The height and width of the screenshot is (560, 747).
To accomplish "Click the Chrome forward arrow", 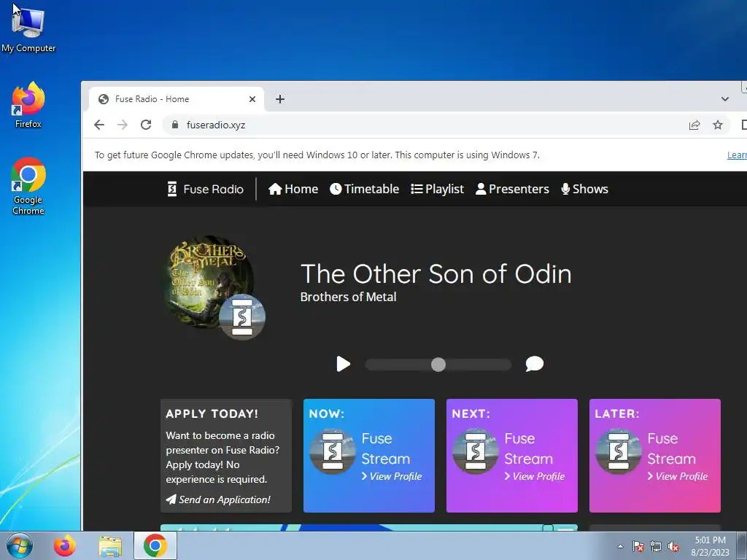I will [x=123, y=125].
